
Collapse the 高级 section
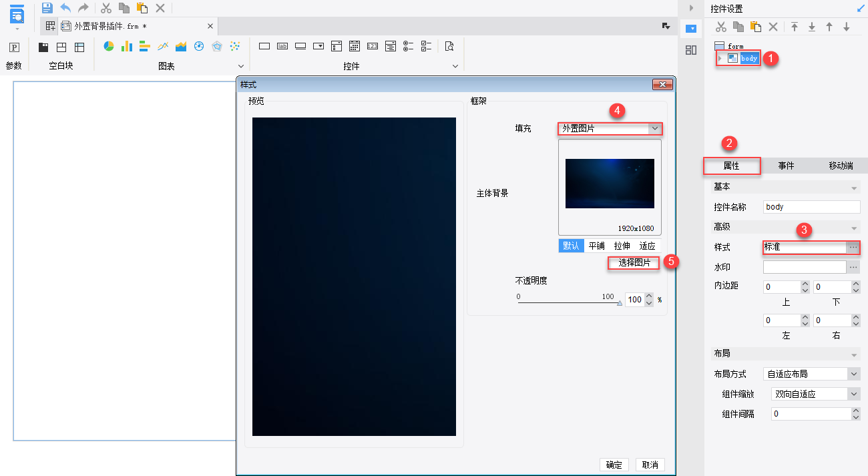[x=853, y=228]
